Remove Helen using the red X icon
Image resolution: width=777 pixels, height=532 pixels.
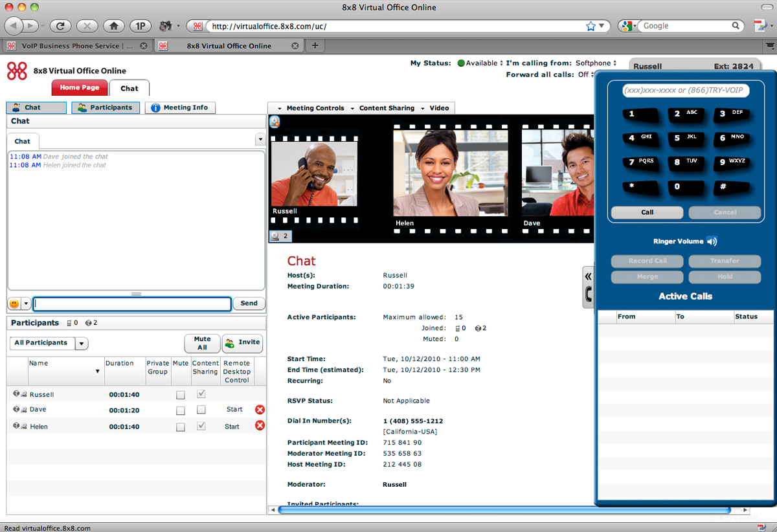click(260, 425)
